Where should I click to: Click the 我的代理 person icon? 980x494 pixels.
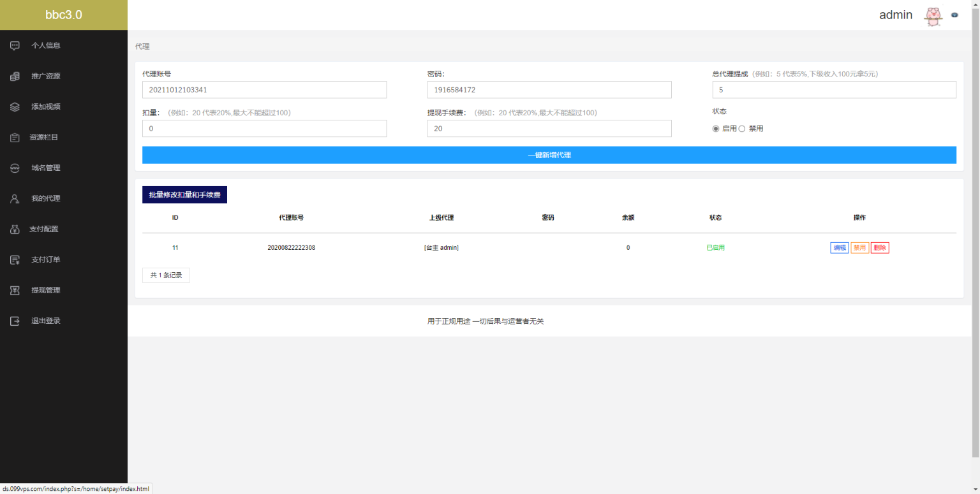15,198
